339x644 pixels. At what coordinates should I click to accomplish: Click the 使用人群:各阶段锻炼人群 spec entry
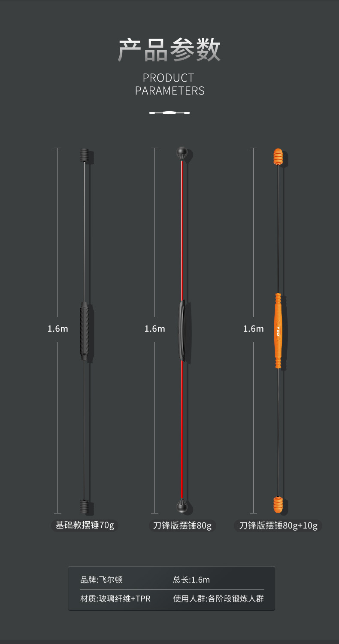coord(218,598)
